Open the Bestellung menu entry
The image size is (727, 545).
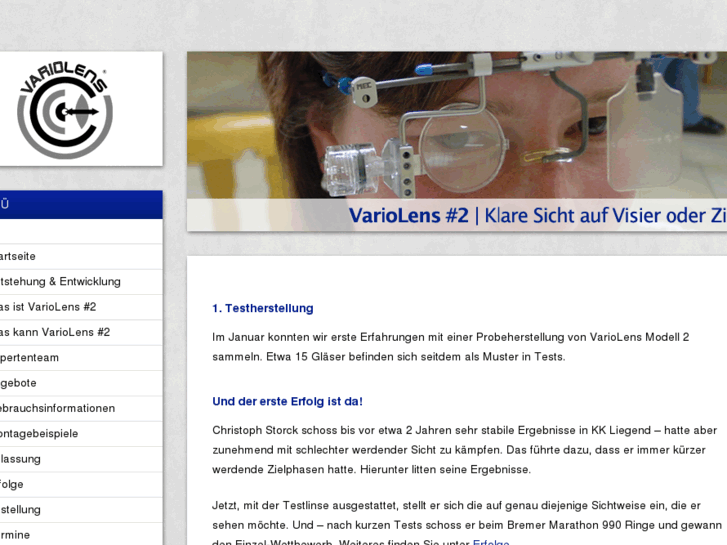(x=81, y=510)
